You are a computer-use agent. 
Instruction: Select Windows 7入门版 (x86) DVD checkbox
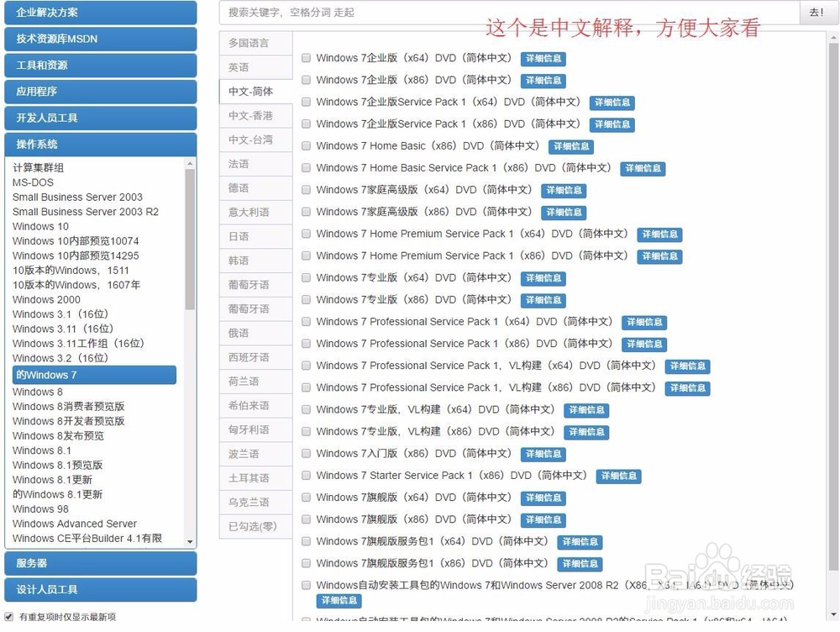click(306, 454)
